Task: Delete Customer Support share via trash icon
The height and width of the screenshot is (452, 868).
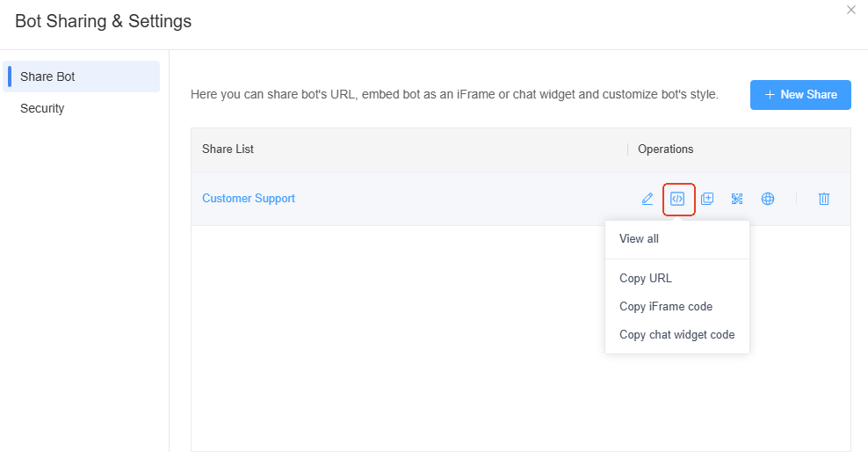Action: pyautogui.click(x=824, y=199)
